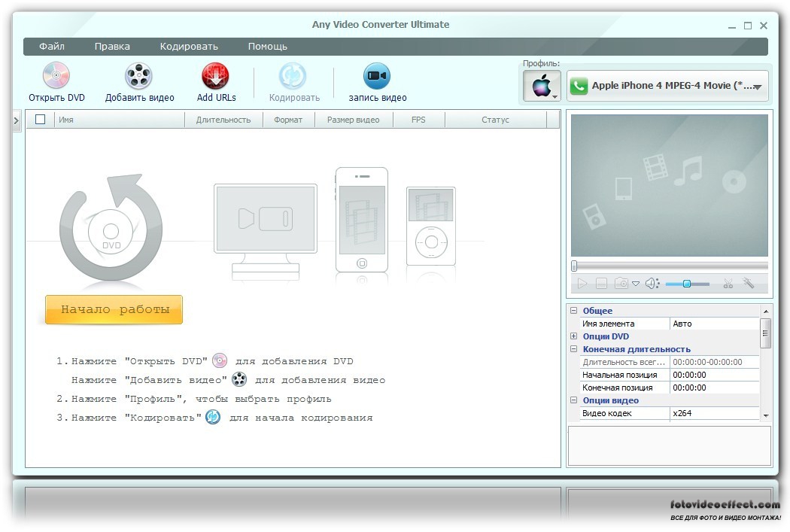Open the Правка menu
This screenshot has width=790, height=532.
click(112, 47)
